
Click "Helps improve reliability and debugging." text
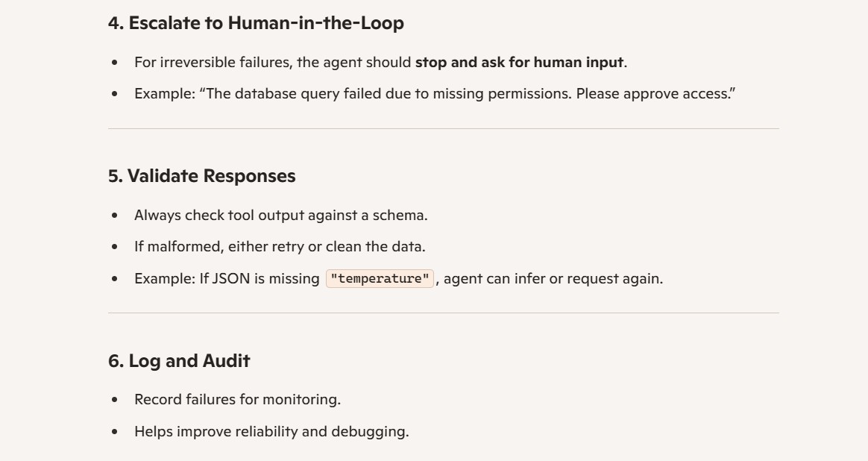point(271,431)
